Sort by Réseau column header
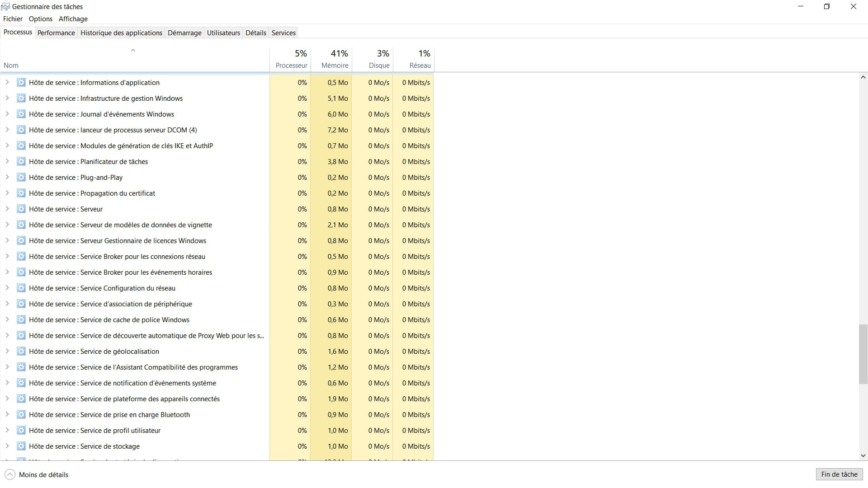Screen dimensions: 868x488 (x=414, y=60)
